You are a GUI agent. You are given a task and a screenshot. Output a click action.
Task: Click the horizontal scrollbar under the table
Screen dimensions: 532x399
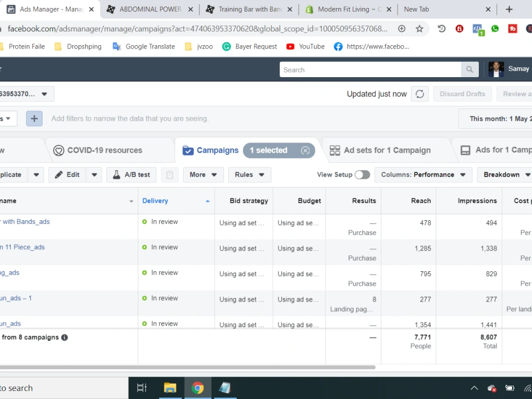click(188, 367)
